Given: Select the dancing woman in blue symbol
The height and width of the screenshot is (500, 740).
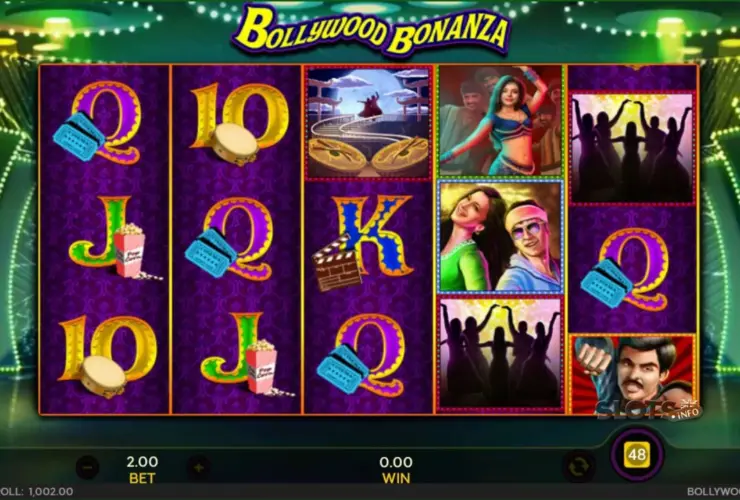Looking at the screenshot, I should pos(500,120).
